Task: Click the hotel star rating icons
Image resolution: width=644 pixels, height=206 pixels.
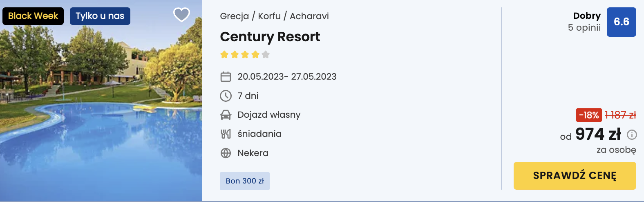Action: coord(245,54)
